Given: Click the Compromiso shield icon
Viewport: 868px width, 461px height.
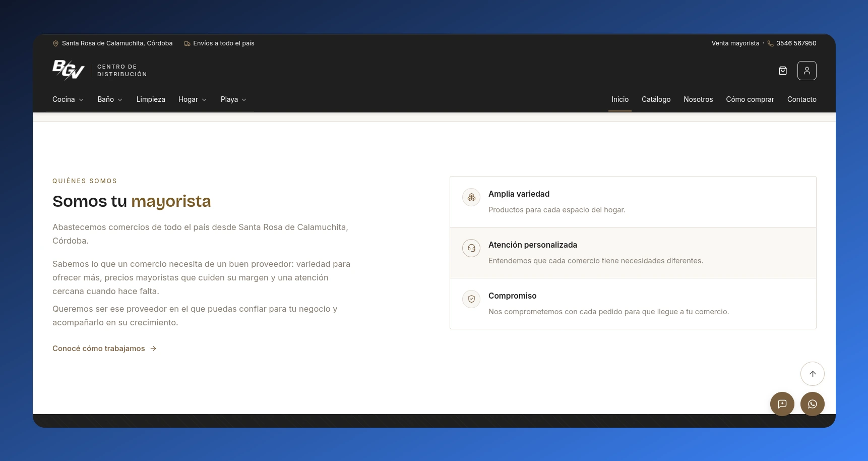Looking at the screenshot, I should tap(471, 299).
